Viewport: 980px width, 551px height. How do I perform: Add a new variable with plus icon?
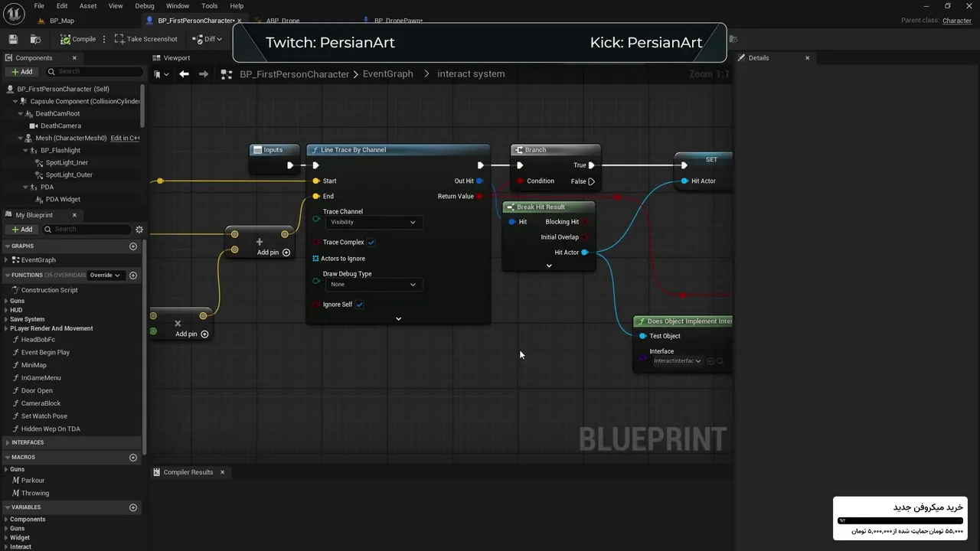coord(133,507)
